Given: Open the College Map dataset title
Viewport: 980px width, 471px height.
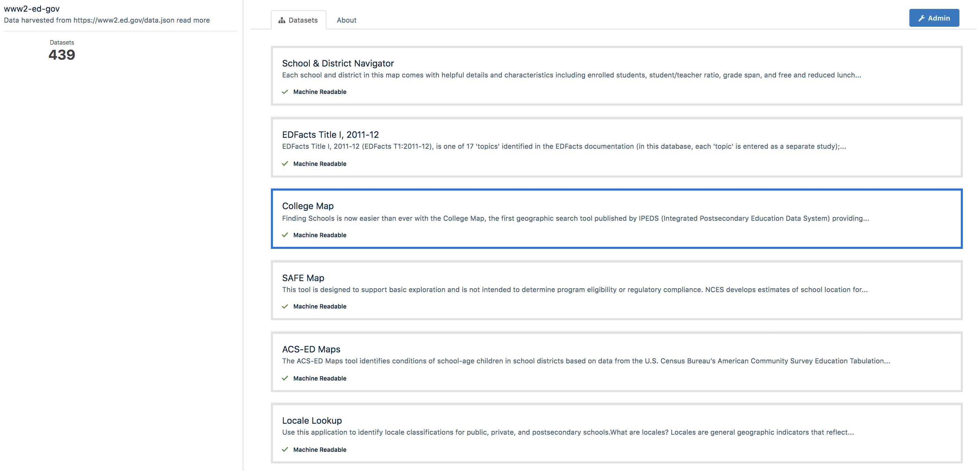Looking at the screenshot, I should 307,206.
